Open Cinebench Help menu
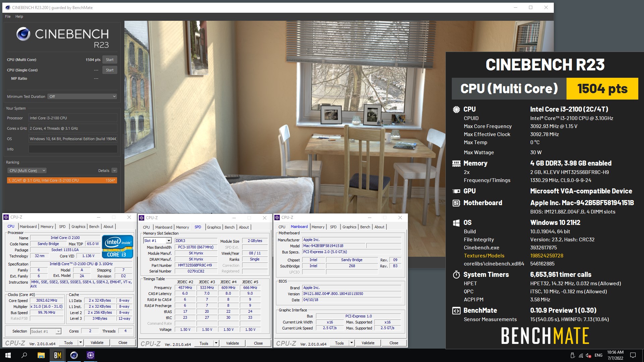644x362 pixels. pyautogui.click(x=19, y=16)
